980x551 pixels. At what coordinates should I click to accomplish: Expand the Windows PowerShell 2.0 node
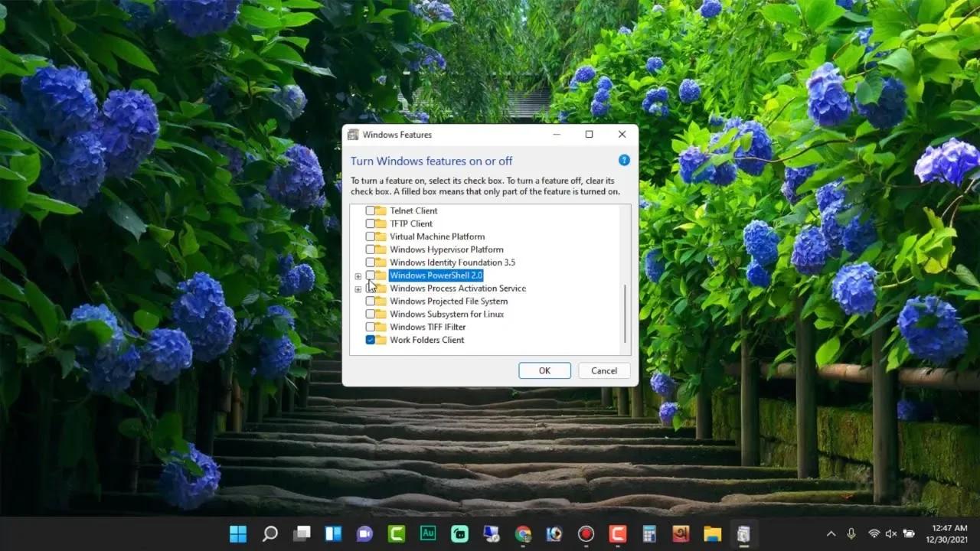pyautogui.click(x=358, y=275)
